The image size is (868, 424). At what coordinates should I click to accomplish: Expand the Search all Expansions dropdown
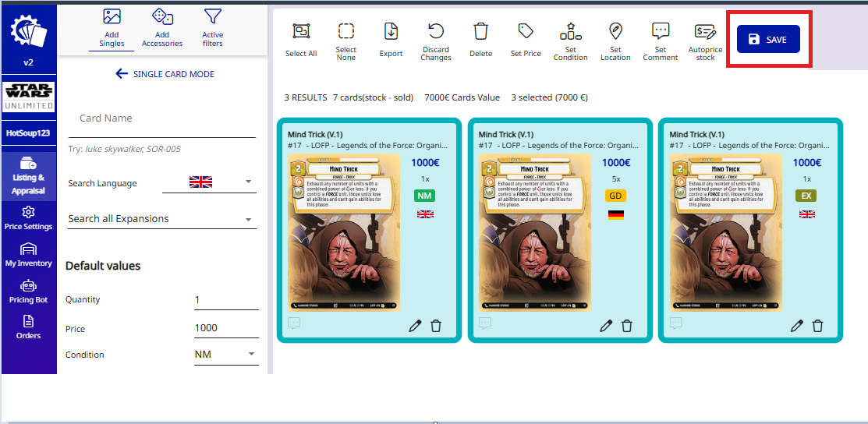tap(162, 219)
